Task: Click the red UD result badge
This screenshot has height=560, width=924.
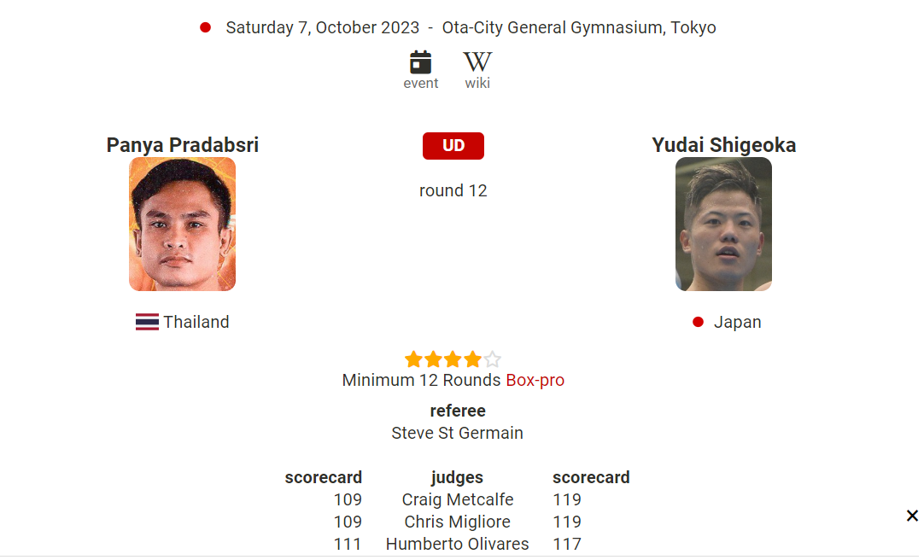Action: click(x=453, y=146)
